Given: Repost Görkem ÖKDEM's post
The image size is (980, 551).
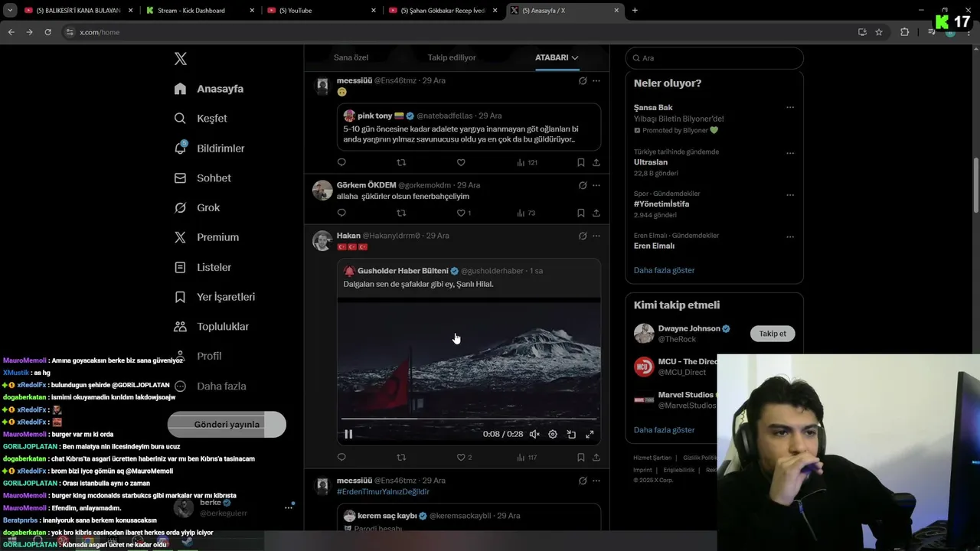Looking at the screenshot, I should 401,213.
